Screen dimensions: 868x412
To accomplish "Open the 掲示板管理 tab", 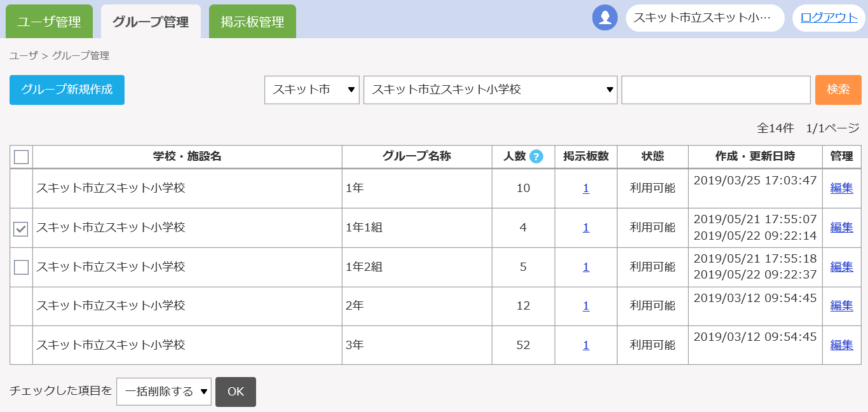I will coord(252,22).
